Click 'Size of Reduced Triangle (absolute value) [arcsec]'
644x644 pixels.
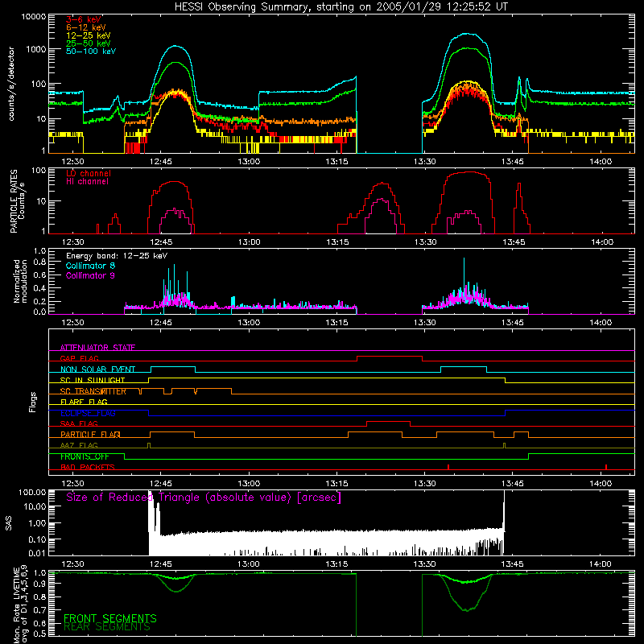204,497
